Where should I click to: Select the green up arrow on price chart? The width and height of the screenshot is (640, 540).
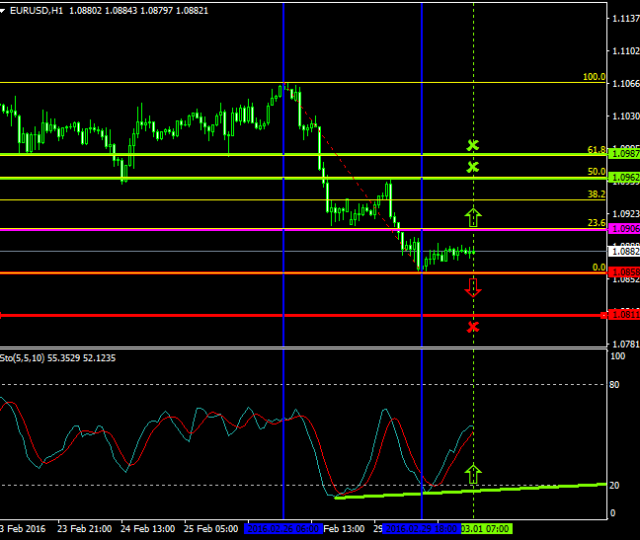click(x=473, y=214)
